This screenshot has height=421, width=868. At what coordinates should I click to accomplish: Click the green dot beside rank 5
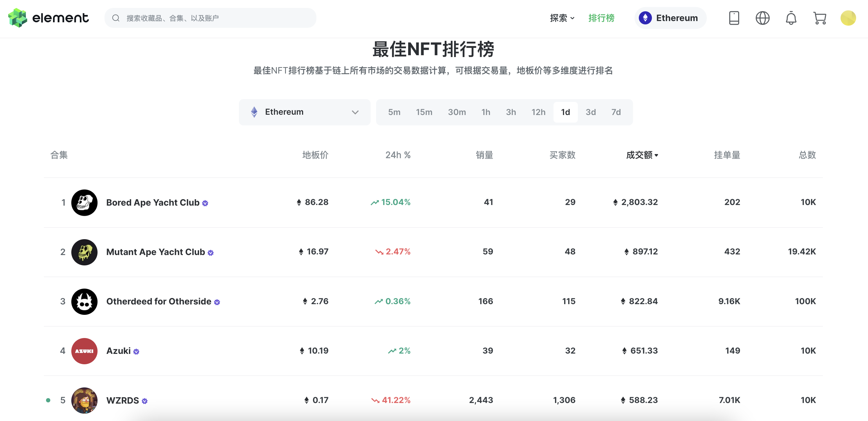[x=48, y=401]
